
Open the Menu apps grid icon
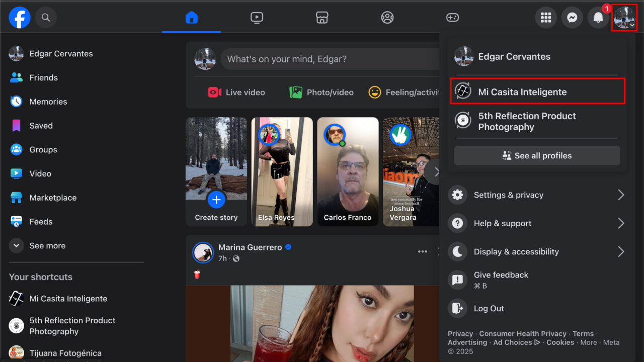coord(546,17)
